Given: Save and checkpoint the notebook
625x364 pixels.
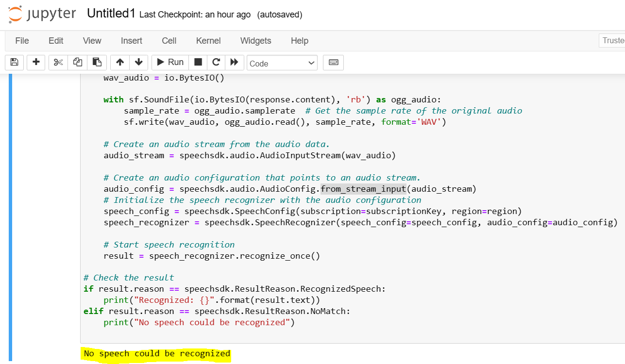Looking at the screenshot, I should click(14, 62).
